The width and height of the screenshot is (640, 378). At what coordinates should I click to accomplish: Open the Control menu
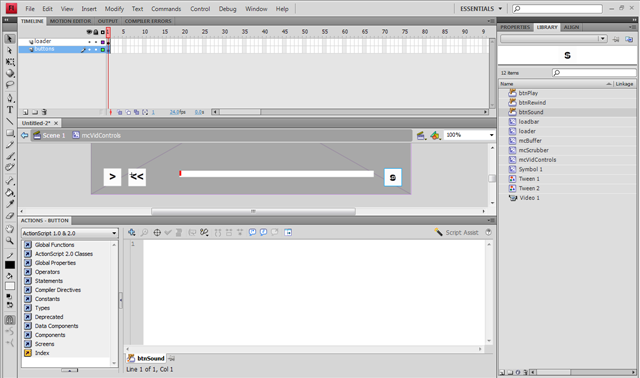point(200,9)
